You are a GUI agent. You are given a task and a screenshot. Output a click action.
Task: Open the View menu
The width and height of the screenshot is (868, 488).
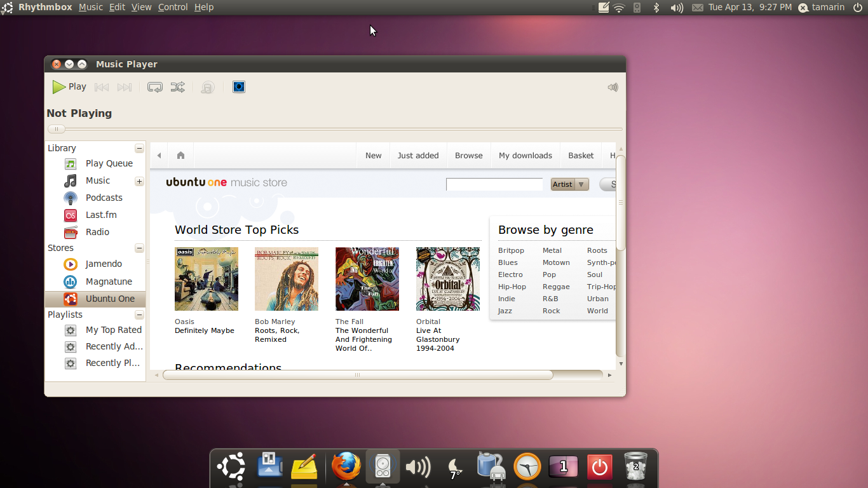point(141,7)
